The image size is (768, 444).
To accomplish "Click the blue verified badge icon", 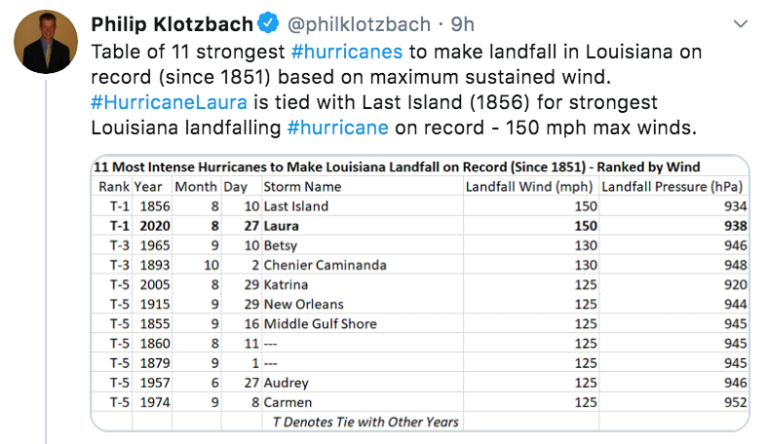I will pos(266,23).
